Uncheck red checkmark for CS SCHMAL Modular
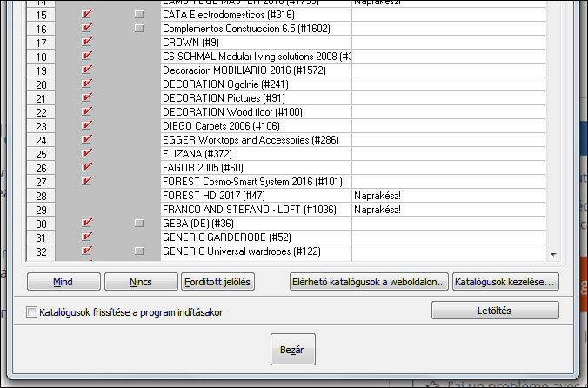 [87, 56]
